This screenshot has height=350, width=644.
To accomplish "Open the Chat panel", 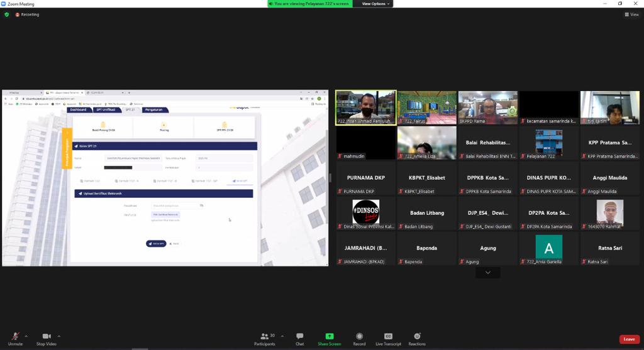I will pos(299,337).
